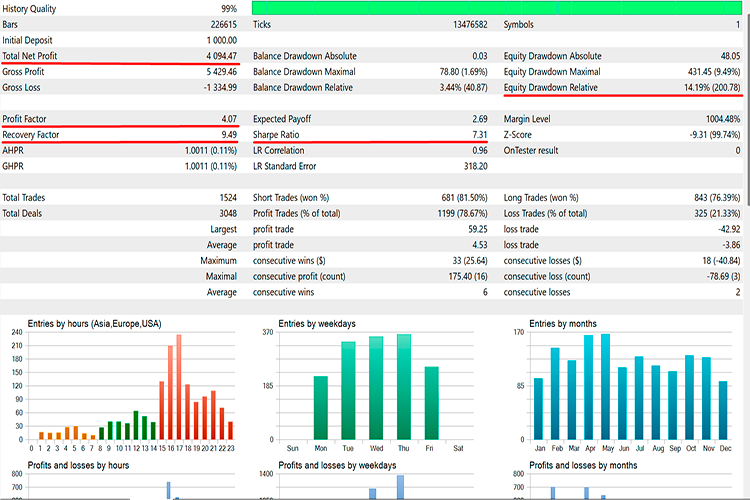Click the Z-Score value -9.31 (99.74%)
This screenshot has height=500, width=750.
tap(715, 135)
